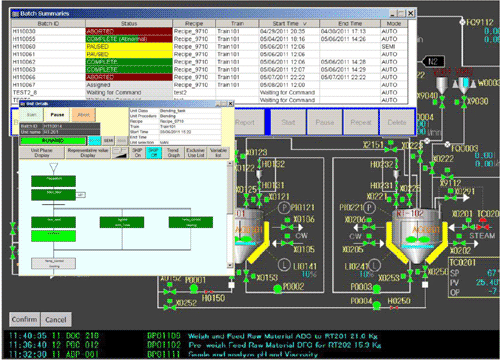Click the X9112 valve symbol
This screenshot has height=360, width=500.
point(448,176)
